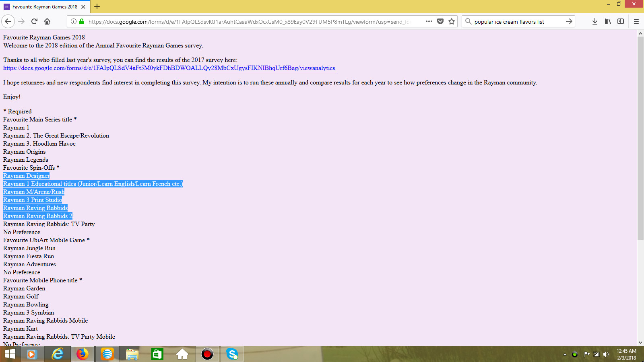Choose the 'Rayman Kart' option
The height and width of the screenshot is (362, 644).
pos(21,329)
